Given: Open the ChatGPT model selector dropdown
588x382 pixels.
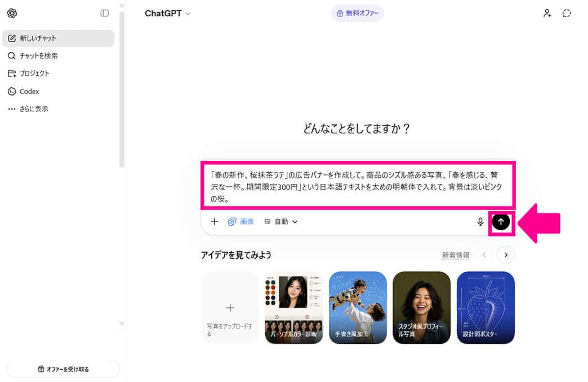Looking at the screenshot, I should (168, 14).
